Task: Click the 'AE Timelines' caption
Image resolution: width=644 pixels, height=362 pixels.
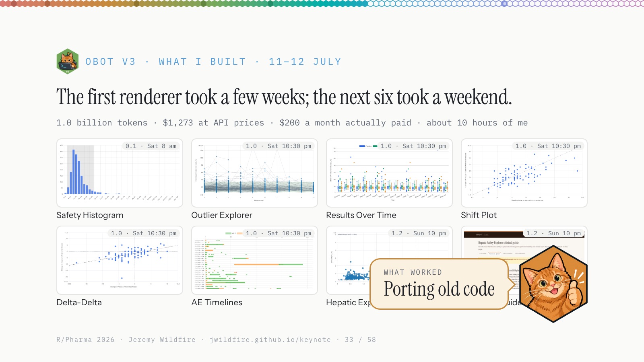Action: click(x=217, y=302)
